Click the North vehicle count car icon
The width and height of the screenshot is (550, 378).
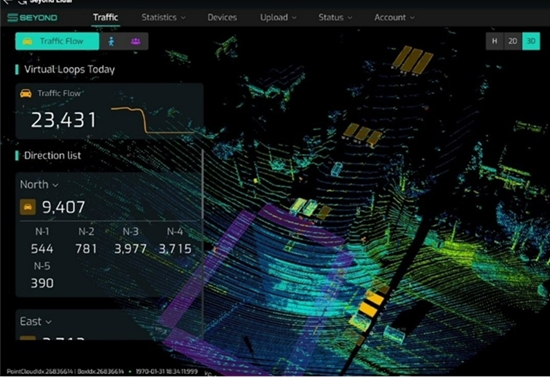click(28, 207)
